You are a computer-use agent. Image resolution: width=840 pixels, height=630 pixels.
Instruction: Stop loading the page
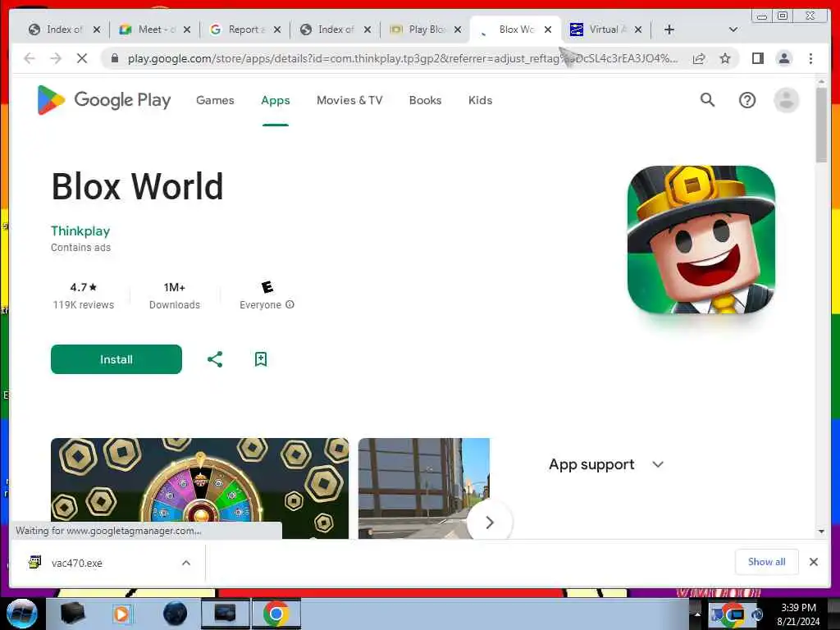click(x=82, y=58)
